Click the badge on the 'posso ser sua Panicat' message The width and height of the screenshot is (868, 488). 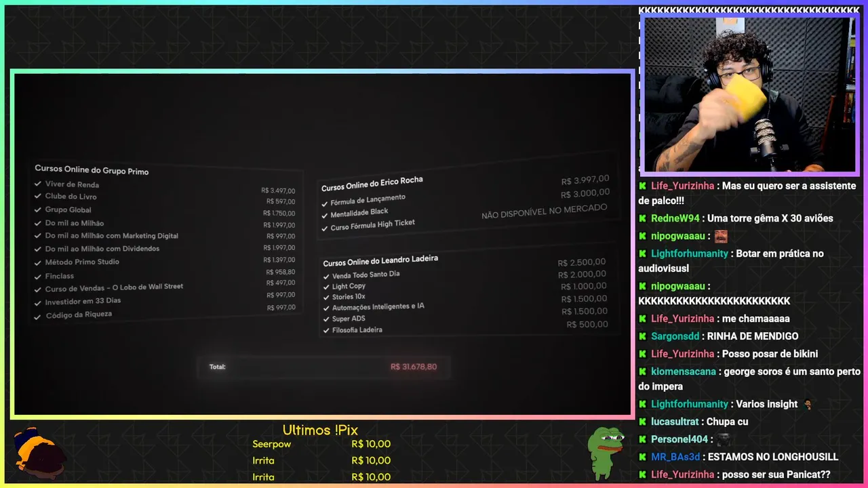point(643,474)
